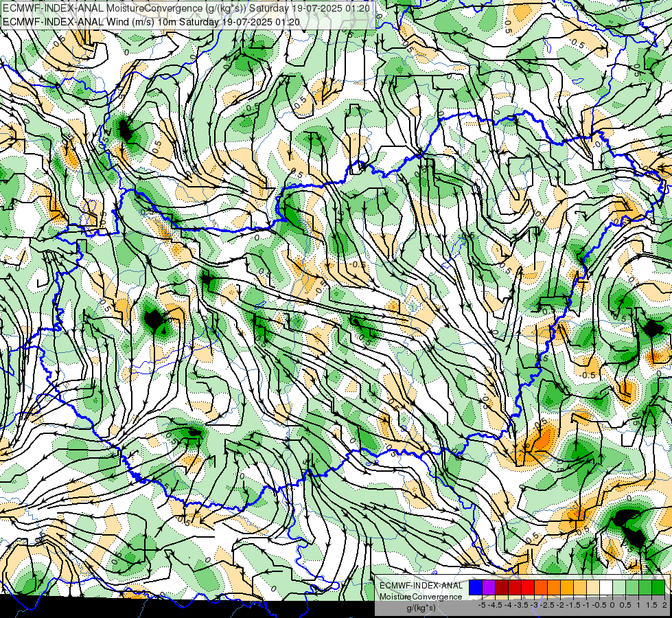
Task: Pick the medium green swatch between 1 and 1.5
Action: tap(645, 587)
